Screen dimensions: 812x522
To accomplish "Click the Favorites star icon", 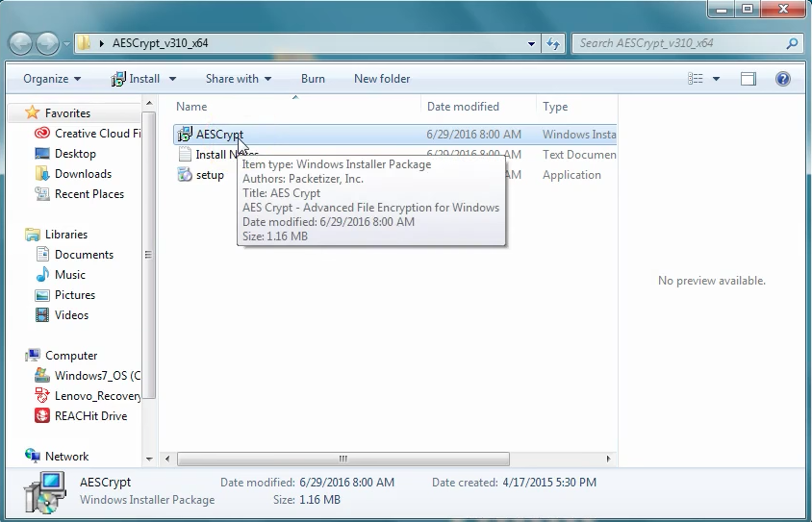I will pyautogui.click(x=33, y=112).
